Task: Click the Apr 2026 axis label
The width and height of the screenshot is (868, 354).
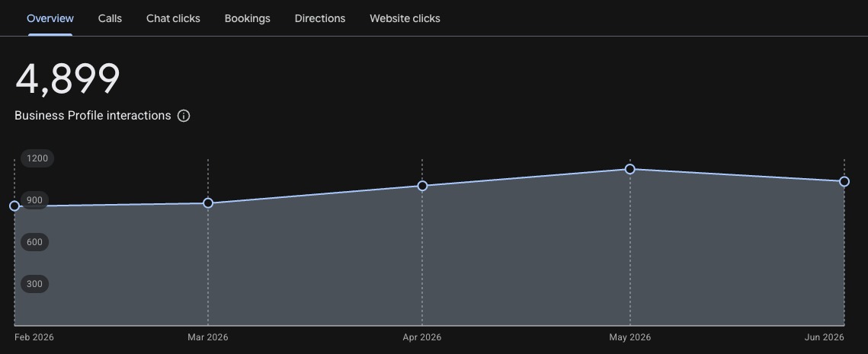Action: click(x=422, y=337)
